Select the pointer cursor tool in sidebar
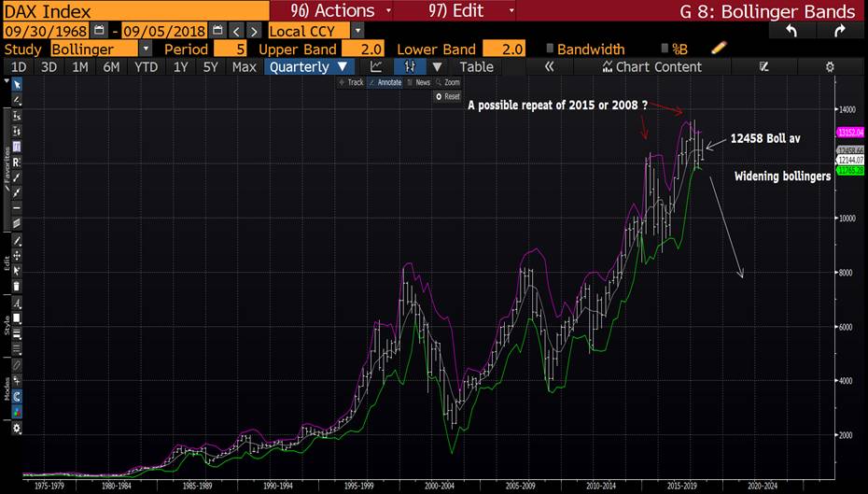 (16, 84)
